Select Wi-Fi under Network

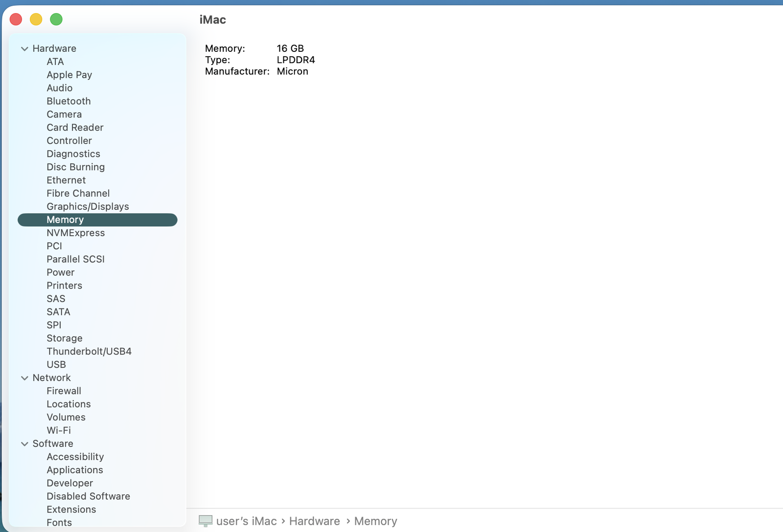pos(59,431)
